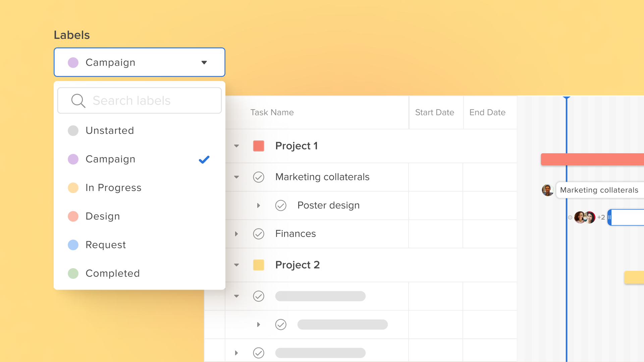
Task: Collapse the Project 1 group
Action: [236, 146]
